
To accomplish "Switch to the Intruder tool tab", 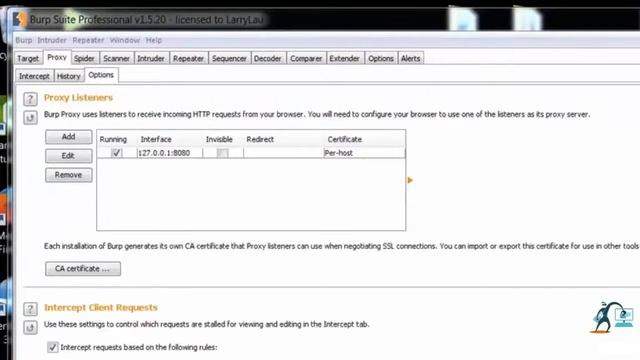I will click(151, 58).
